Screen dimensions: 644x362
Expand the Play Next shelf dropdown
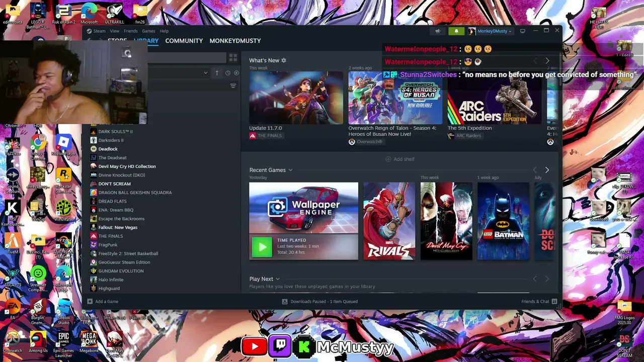[x=277, y=279]
